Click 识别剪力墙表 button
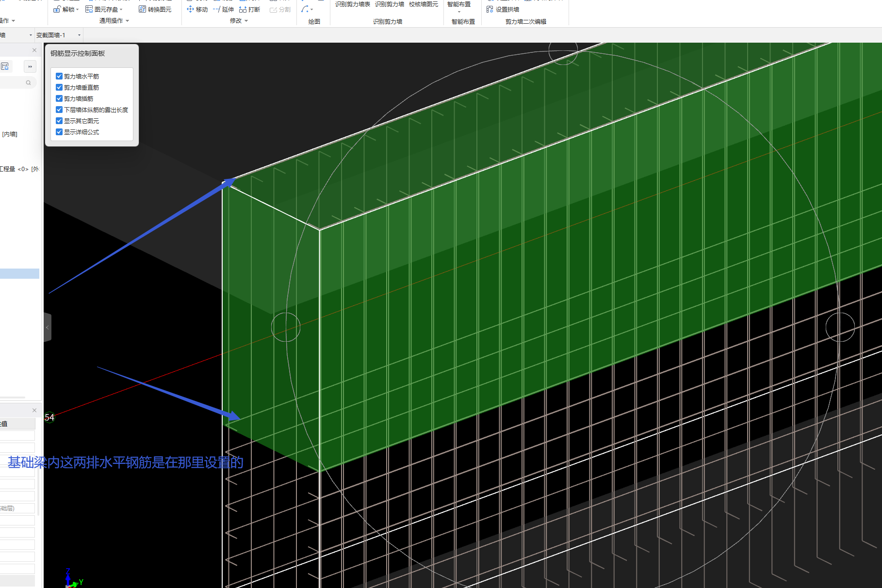 tap(353, 4)
